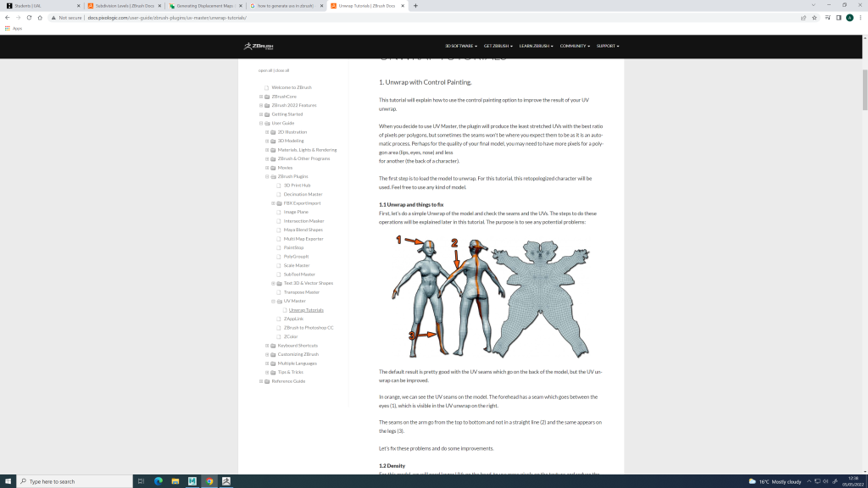This screenshot has width=868, height=488.
Task: Open the clock and date in system tray
Action: (853, 481)
